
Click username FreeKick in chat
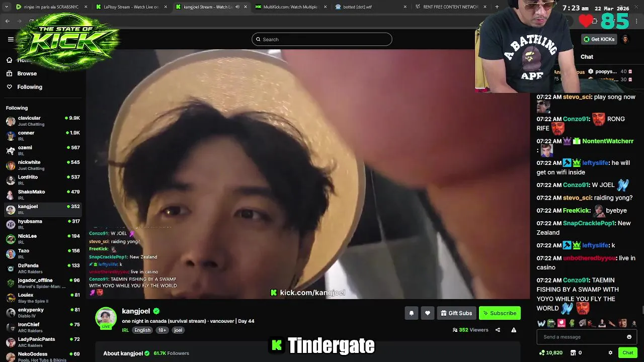pyautogui.click(x=577, y=211)
